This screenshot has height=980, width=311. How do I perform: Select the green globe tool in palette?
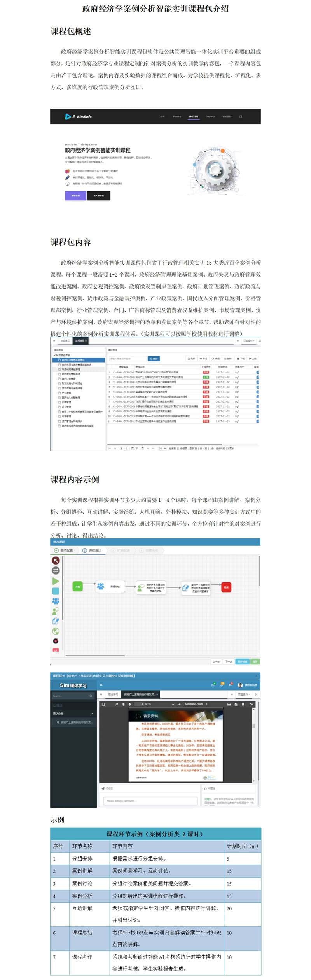tap(56, 631)
